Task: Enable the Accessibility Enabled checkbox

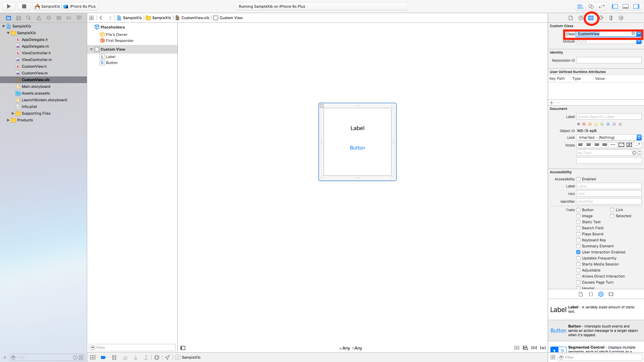Action: click(578, 179)
